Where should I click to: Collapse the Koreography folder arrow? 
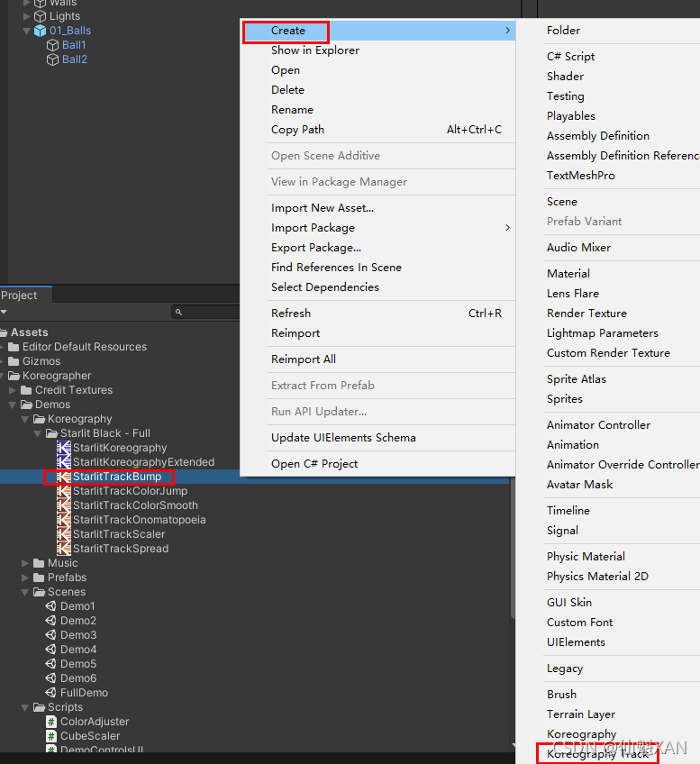25,419
